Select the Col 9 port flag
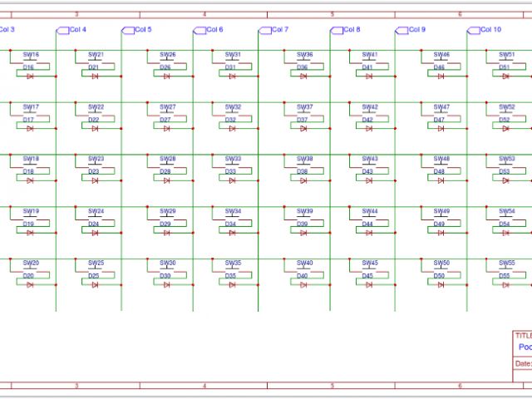532x399 pixels. point(401,30)
